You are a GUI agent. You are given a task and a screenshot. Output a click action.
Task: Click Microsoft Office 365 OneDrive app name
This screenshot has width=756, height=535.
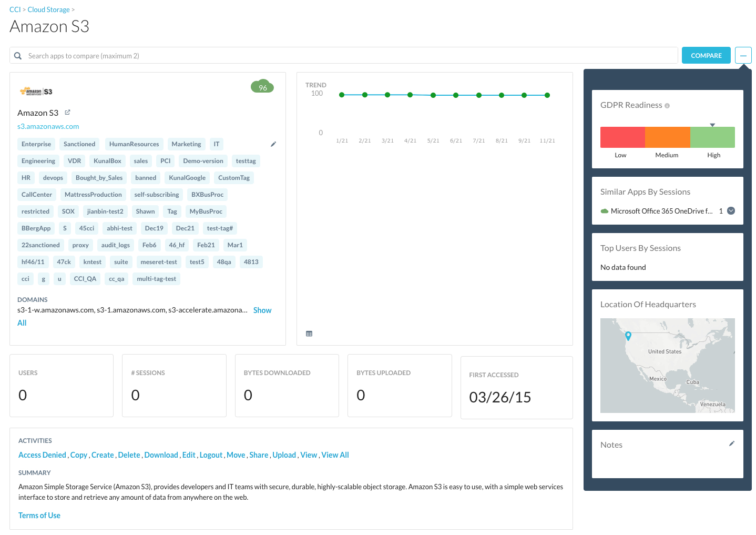point(662,211)
